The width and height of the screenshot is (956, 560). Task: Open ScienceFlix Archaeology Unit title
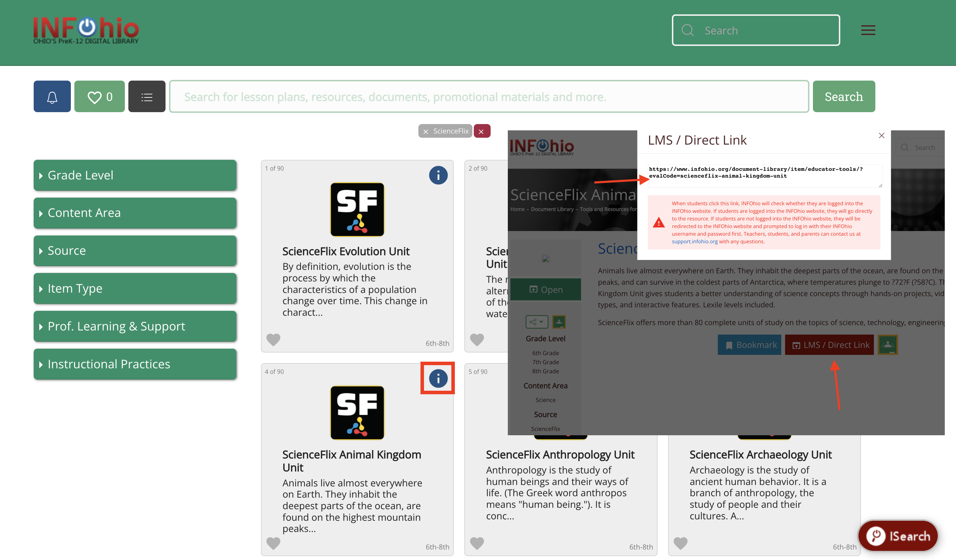pos(760,455)
